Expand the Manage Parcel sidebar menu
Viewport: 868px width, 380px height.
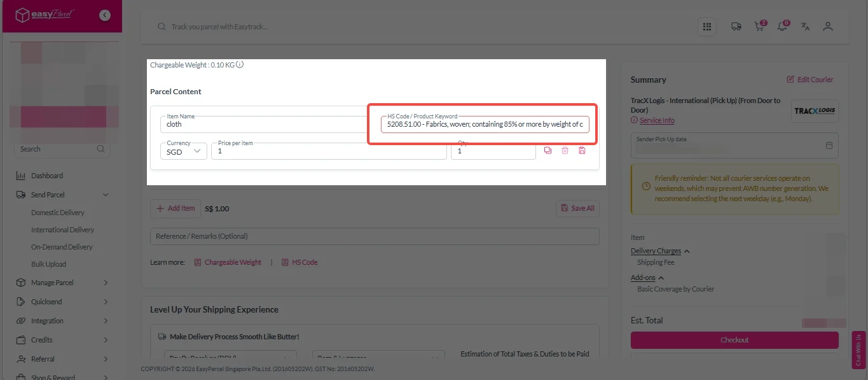click(x=61, y=283)
